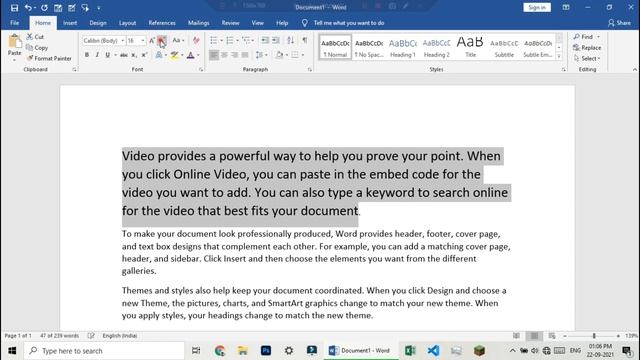Justify the paragraph text
This screenshot has width=640, height=360.
[x=245, y=55]
